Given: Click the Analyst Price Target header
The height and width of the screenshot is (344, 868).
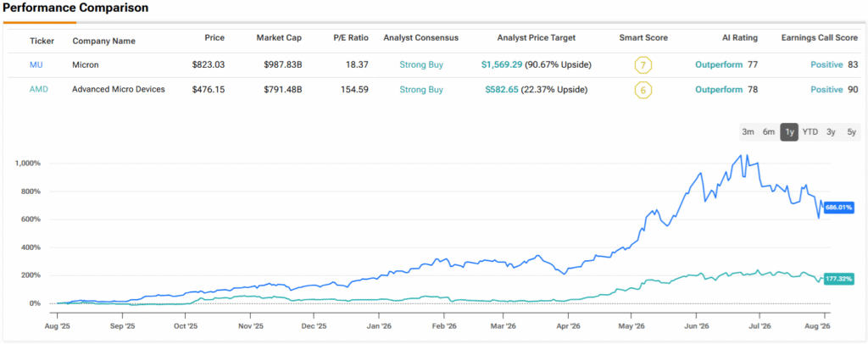Looking at the screenshot, I should tap(537, 38).
